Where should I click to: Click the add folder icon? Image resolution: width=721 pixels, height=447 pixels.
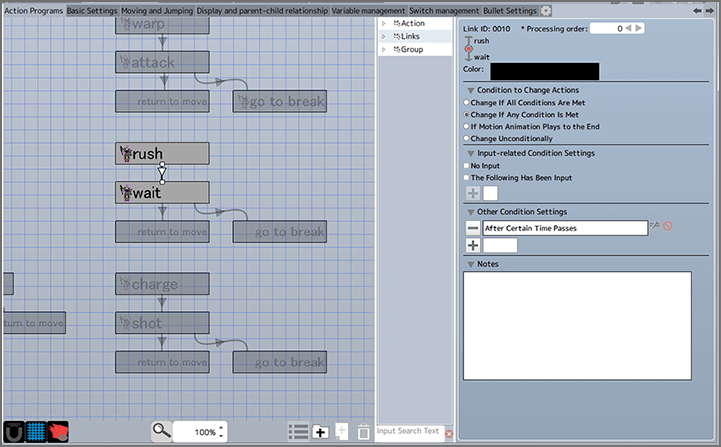320,432
